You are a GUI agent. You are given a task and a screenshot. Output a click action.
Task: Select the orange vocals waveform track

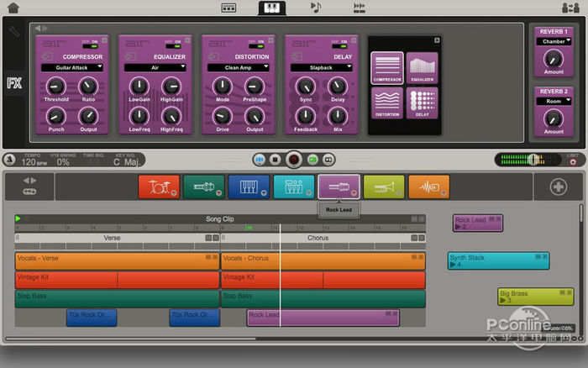[x=429, y=187]
